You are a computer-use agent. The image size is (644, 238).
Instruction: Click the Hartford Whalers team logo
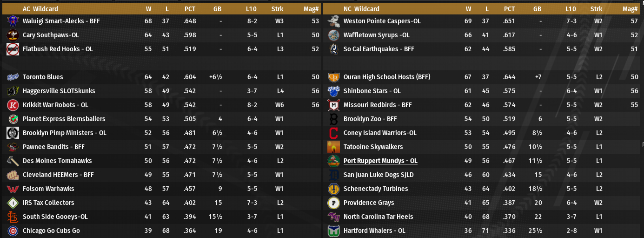333,231
